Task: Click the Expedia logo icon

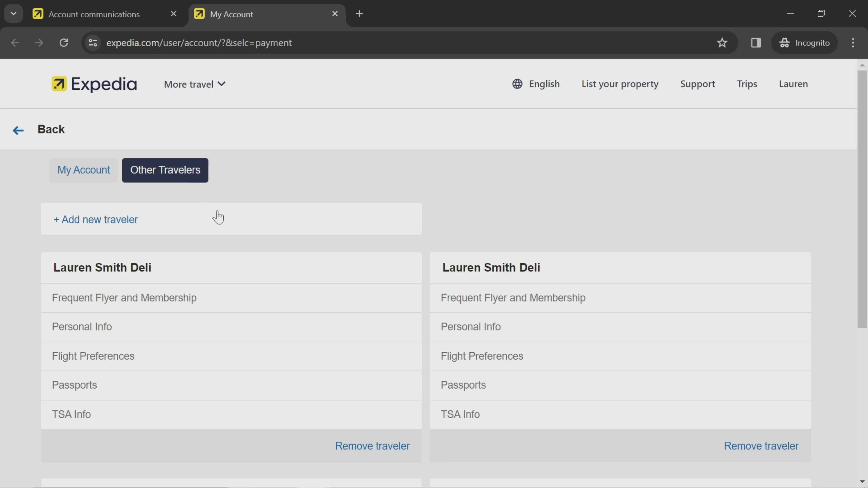Action: tap(60, 84)
